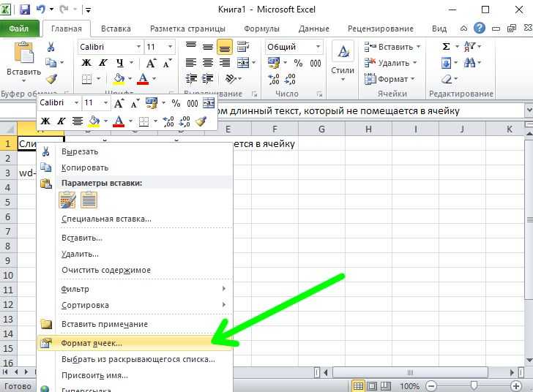
Task: Toggle underline Ч in the ribbon
Action: pyautogui.click(x=119, y=63)
